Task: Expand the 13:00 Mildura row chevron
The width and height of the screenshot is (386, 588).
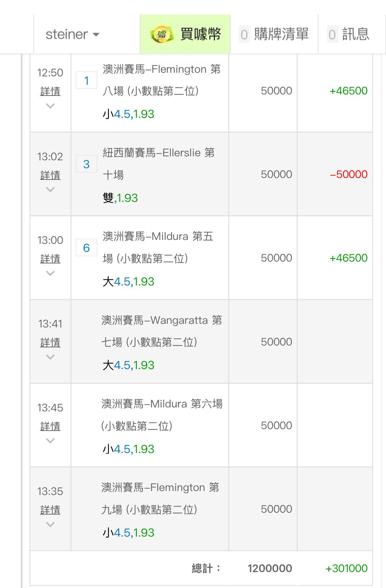Action: (50, 274)
